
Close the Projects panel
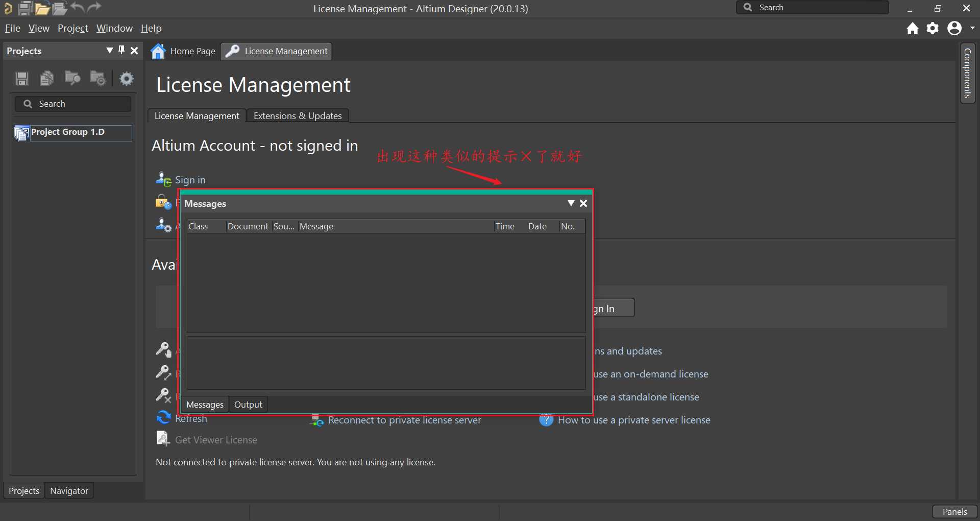(x=134, y=51)
